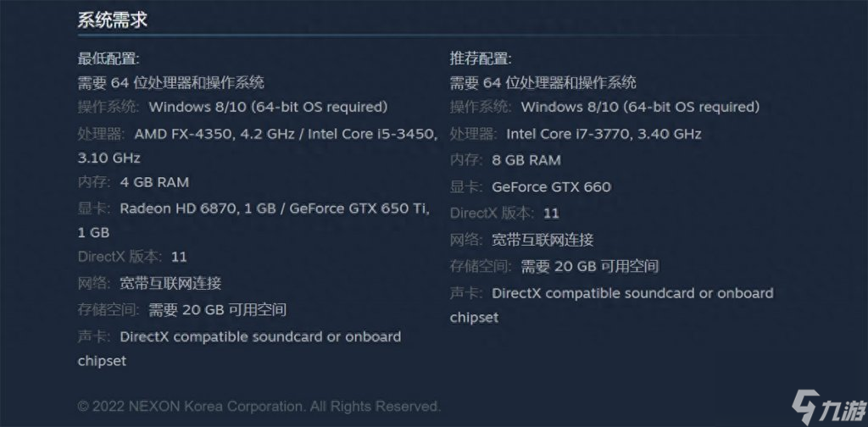
Task: Click the 系统需求 section heading
Action: coord(112,20)
